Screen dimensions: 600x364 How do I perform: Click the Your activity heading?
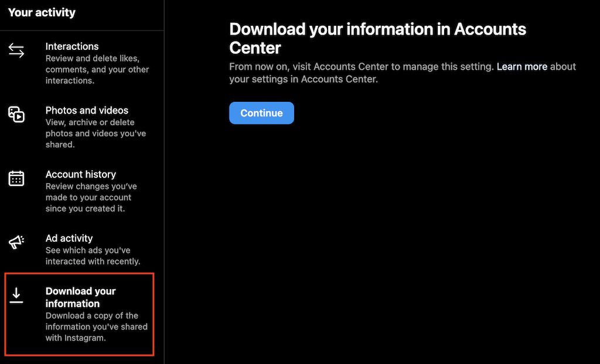tap(42, 12)
